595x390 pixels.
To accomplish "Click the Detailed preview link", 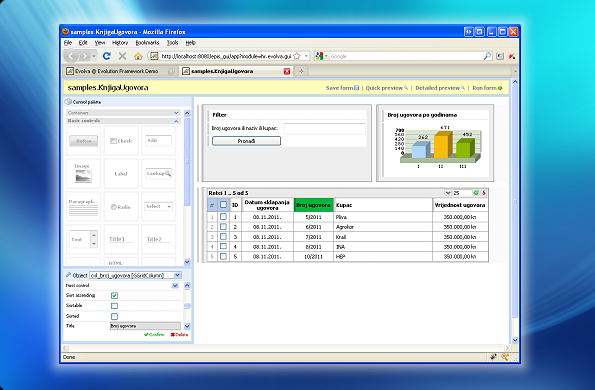I will 440,88.
